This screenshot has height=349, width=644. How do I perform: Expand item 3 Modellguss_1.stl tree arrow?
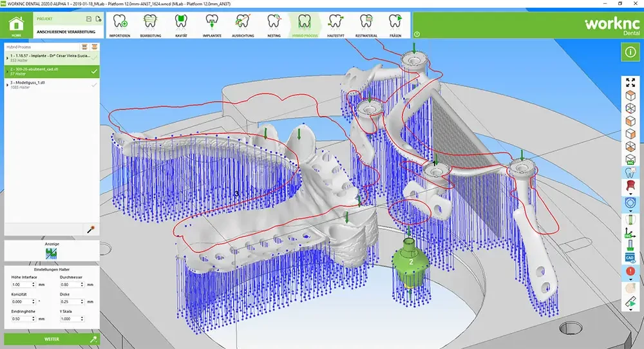[7, 84]
